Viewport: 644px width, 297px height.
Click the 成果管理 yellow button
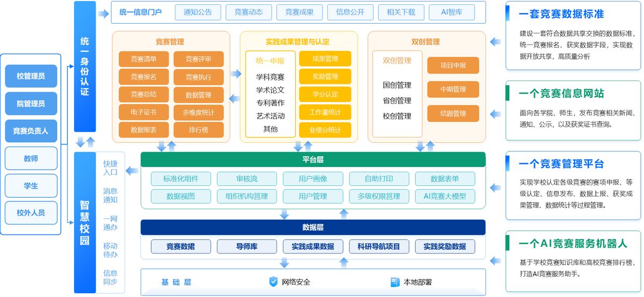325,59
